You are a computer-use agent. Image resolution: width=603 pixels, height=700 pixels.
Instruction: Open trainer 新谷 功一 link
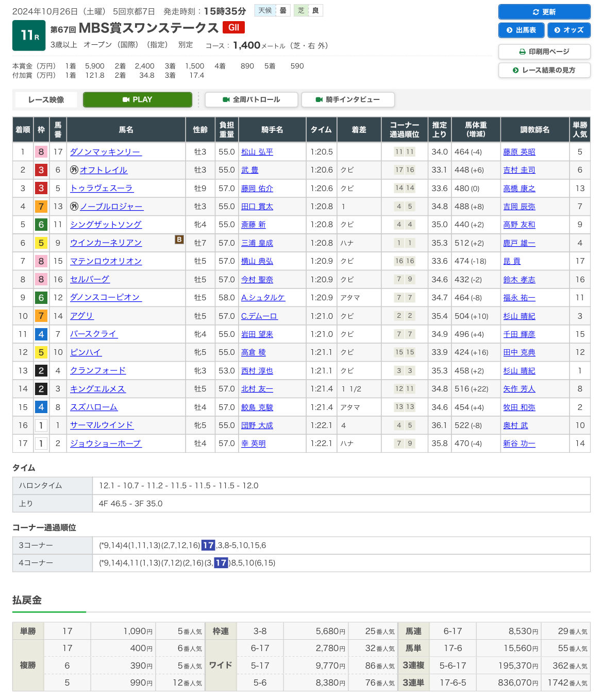(x=520, y=443)
